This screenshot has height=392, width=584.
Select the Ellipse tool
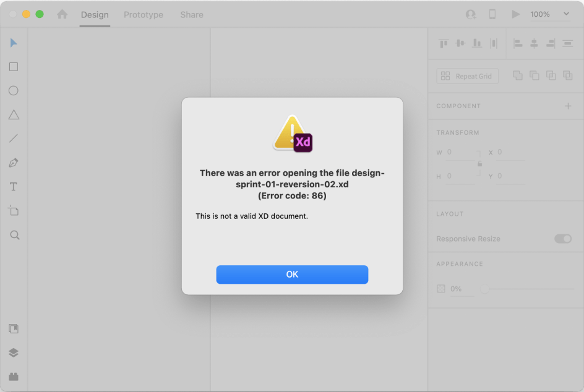tap(14, 91)
